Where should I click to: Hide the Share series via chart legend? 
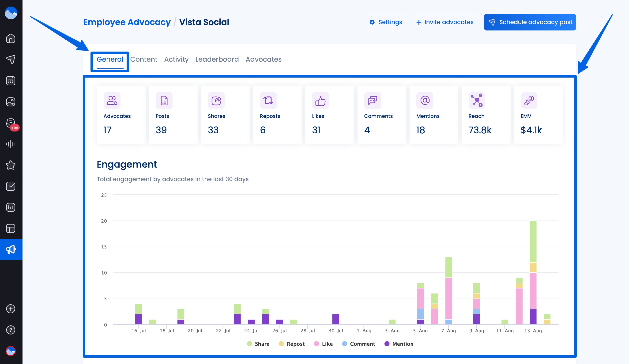[x=258, y=344]
